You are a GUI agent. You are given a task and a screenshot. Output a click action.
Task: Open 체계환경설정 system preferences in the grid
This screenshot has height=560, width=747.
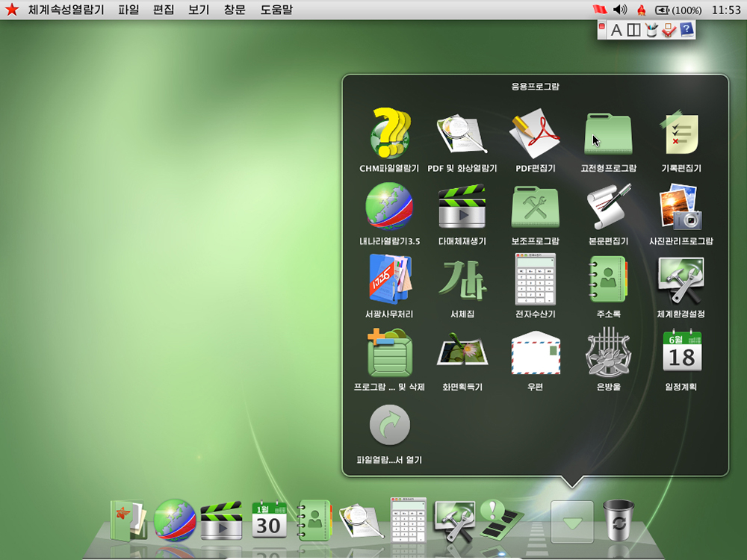coord(681,280)
